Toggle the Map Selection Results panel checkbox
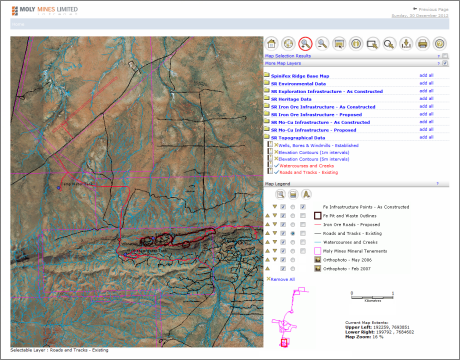The width and height of the screenshot is (460, 360). pos(445,56)
